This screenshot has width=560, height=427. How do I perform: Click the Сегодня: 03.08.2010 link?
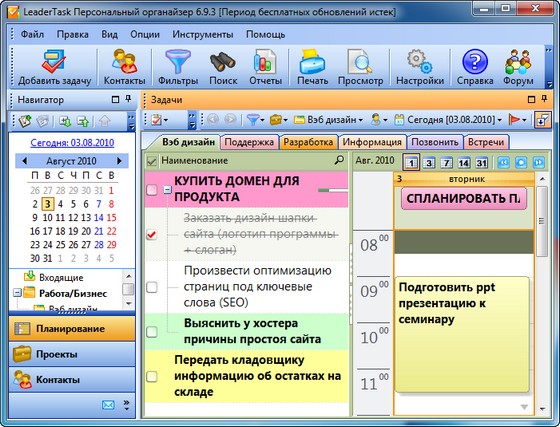(72, 143)
